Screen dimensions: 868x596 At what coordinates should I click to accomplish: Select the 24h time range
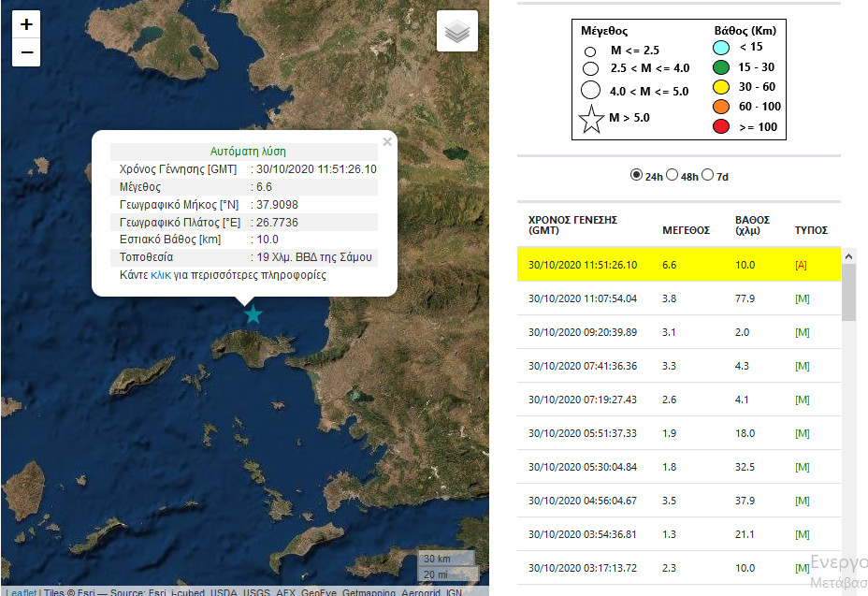click(637, 175)
